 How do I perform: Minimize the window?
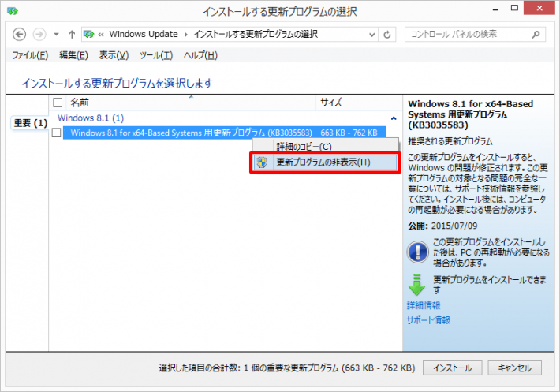click(495, 9)
